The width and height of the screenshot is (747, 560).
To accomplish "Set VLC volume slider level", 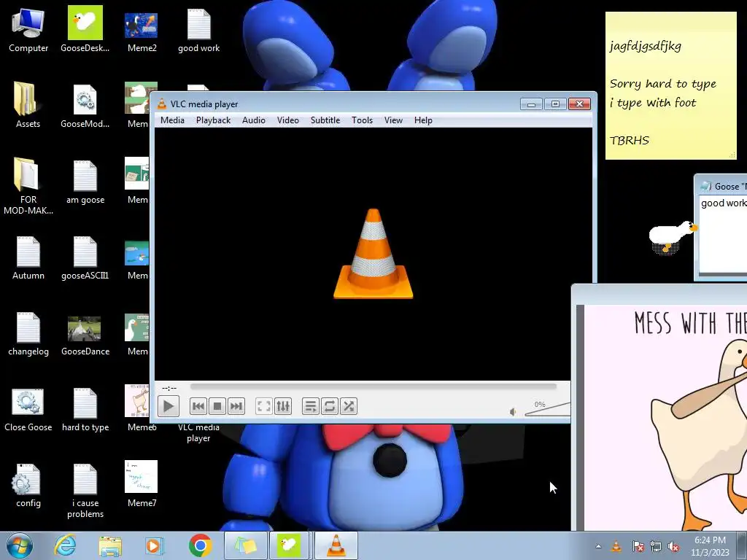I will click(547, 410).
